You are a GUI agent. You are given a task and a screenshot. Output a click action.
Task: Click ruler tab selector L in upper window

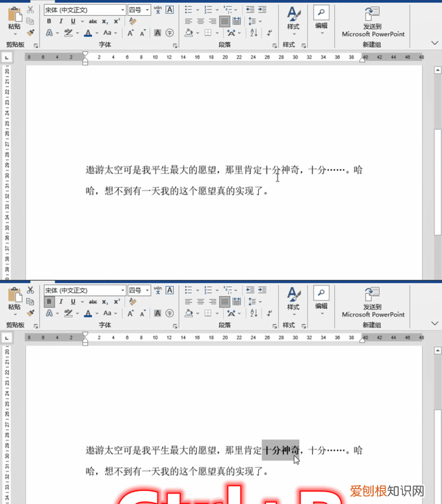click(7, 58)
